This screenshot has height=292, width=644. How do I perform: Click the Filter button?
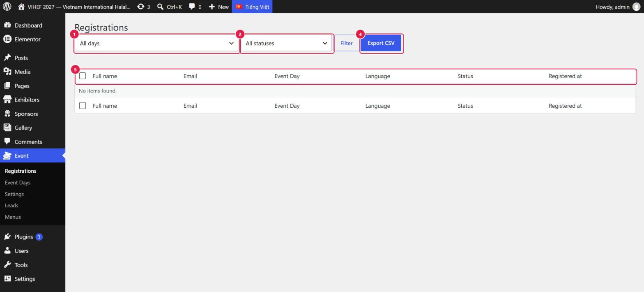click(x=346, y=43)
